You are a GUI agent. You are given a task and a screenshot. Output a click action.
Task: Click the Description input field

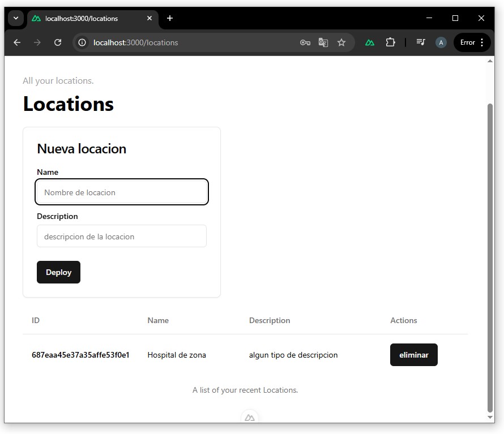pos(122,237)
